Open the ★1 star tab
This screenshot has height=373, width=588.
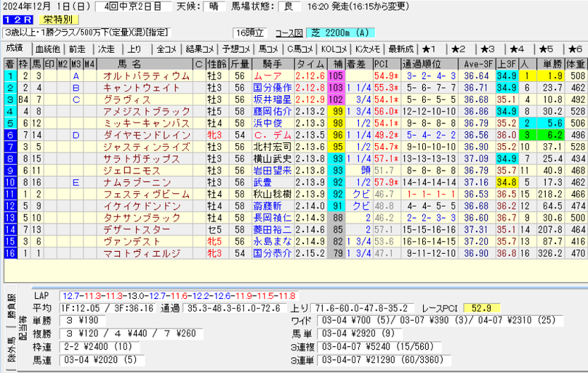click(429, 49)
